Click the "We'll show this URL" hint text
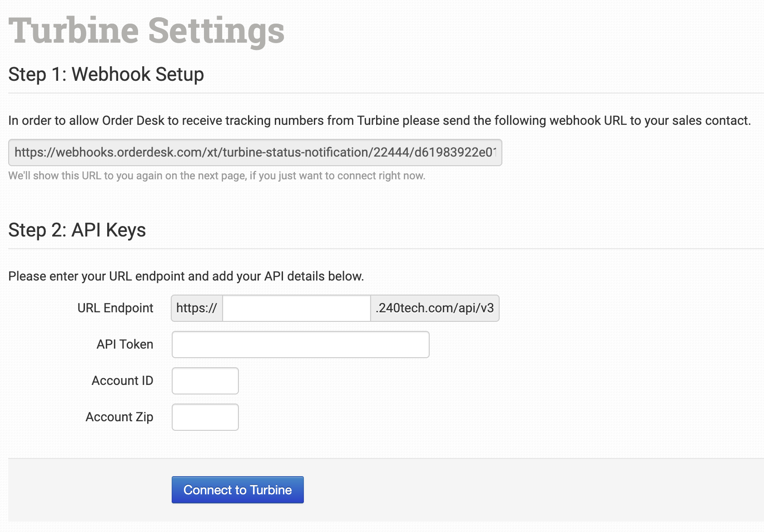 coord(217,176)
